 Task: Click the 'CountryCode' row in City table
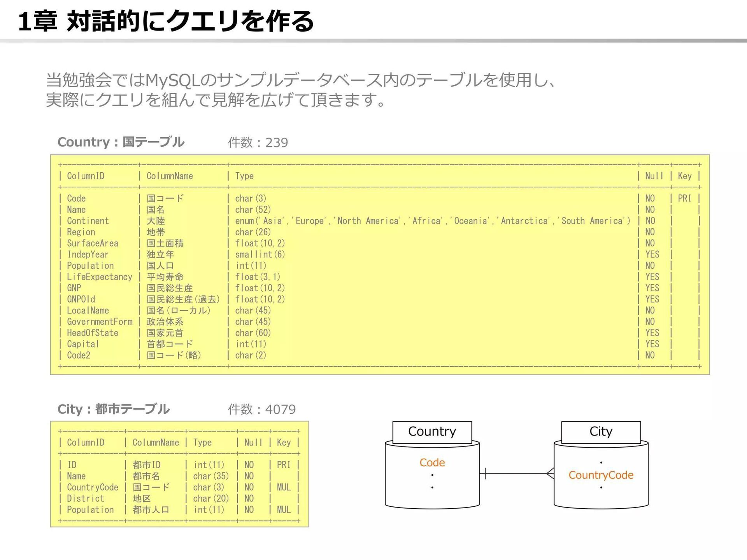pyautogui.click(x=92, y=487)
